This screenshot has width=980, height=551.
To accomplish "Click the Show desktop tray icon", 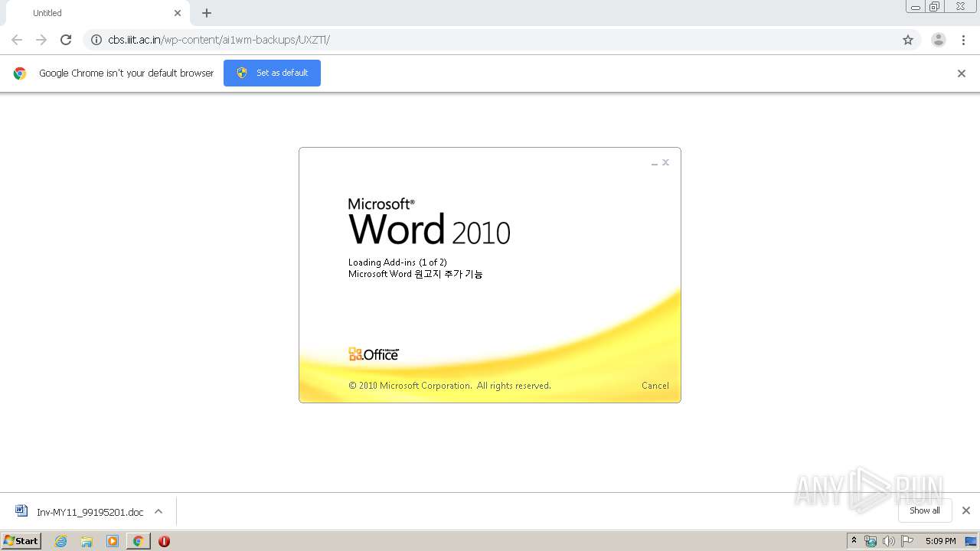I will pyautogui.click(x=972, y=541).
